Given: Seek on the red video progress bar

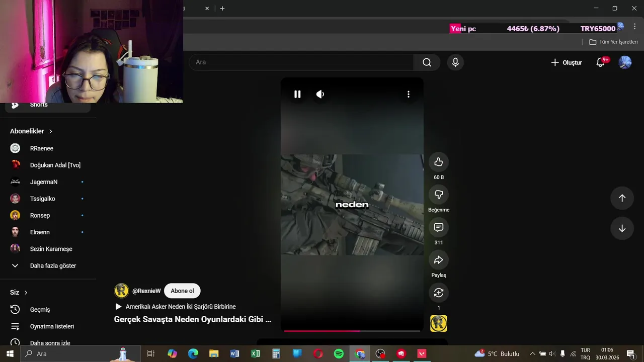Looking at the screenshot, I should click(352, 331).
